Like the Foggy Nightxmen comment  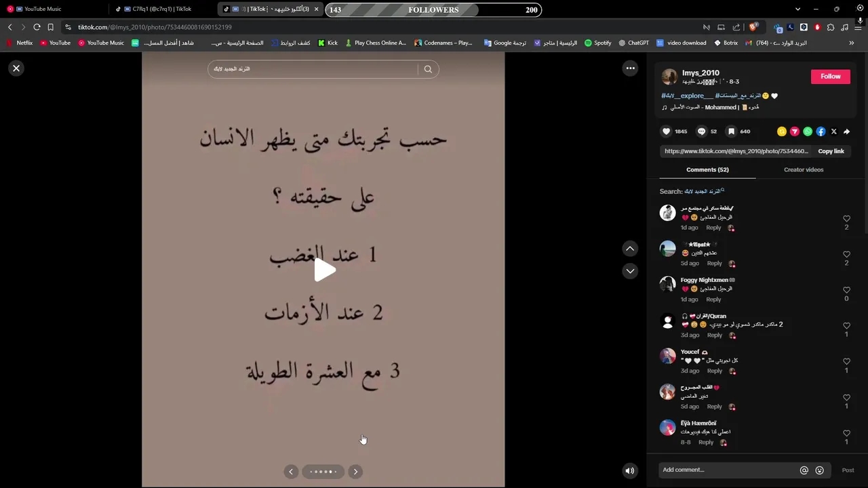click(846, 290)
